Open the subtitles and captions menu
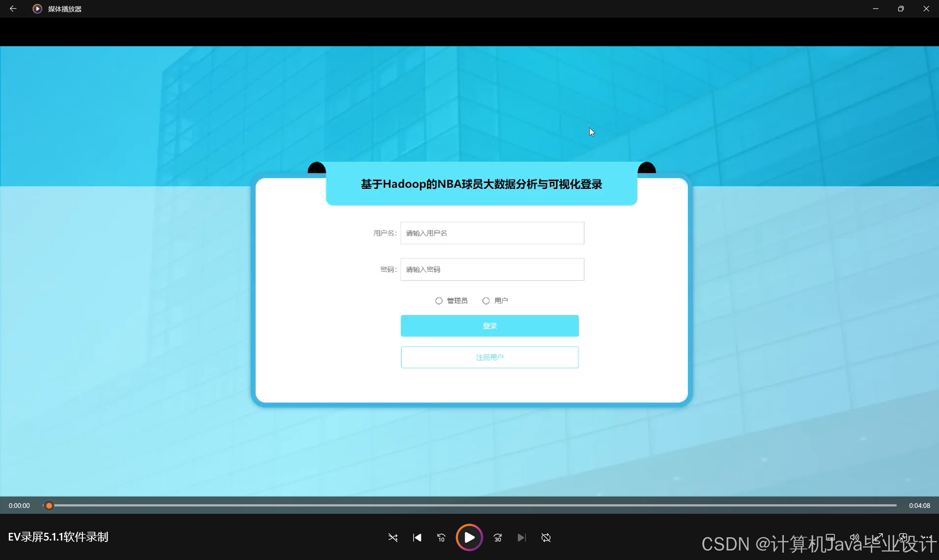Viewport: 939px width, 560px height. 830,537
